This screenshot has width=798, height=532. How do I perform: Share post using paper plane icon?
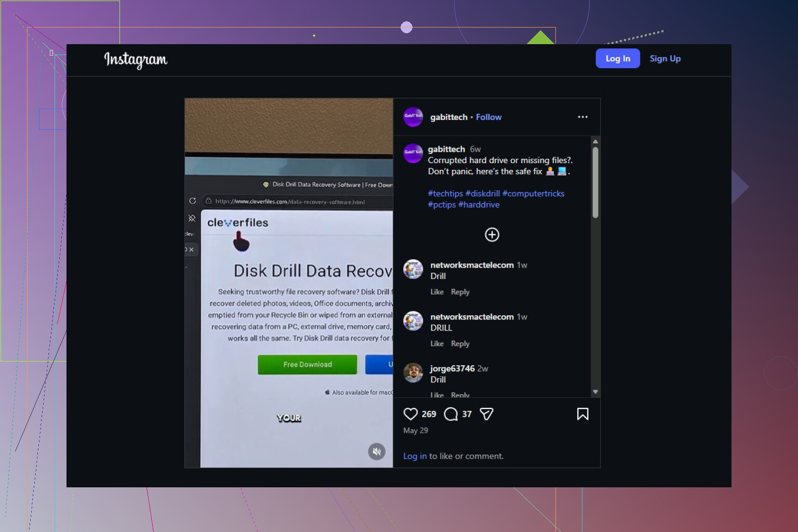point(486,414)
